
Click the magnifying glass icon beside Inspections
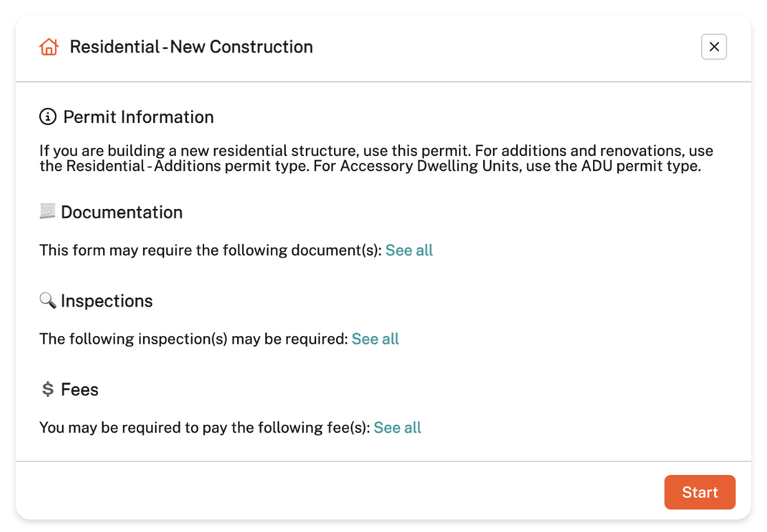(x=47, y=300)
